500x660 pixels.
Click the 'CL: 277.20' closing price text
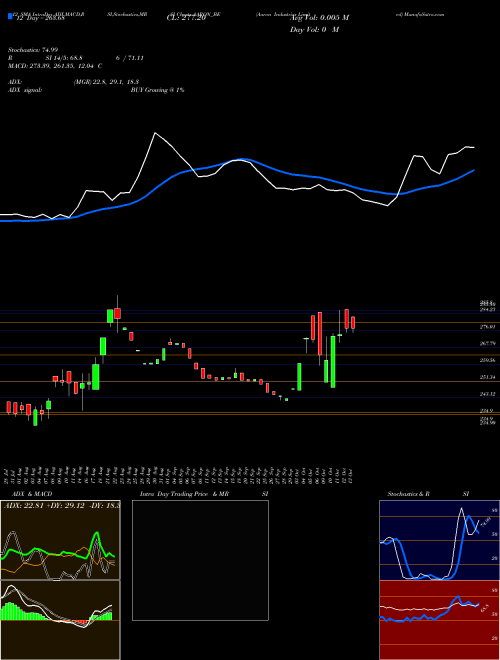tap(185, 18)
